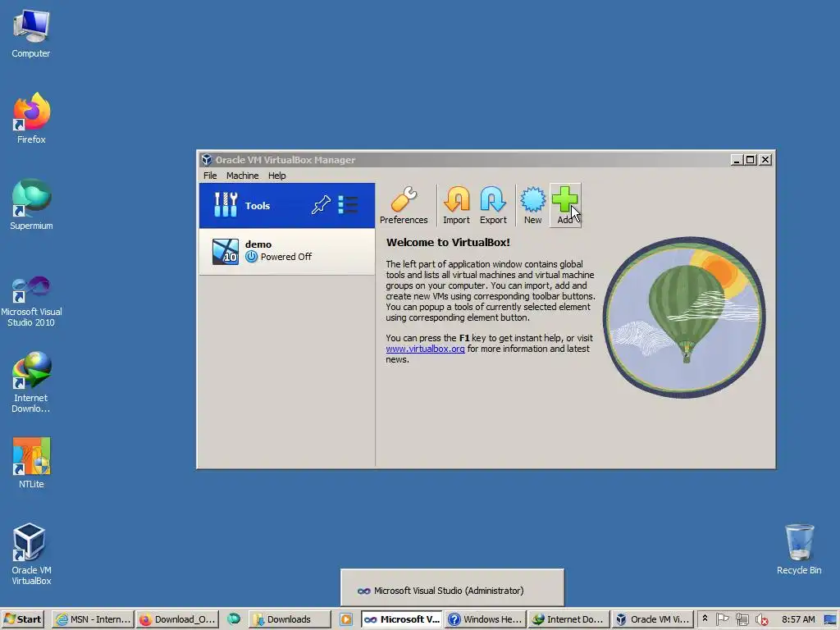Click the pin icon in Tools row
Image resolution: width=840 pixels, height=630 pixels.
click(321, 205)
